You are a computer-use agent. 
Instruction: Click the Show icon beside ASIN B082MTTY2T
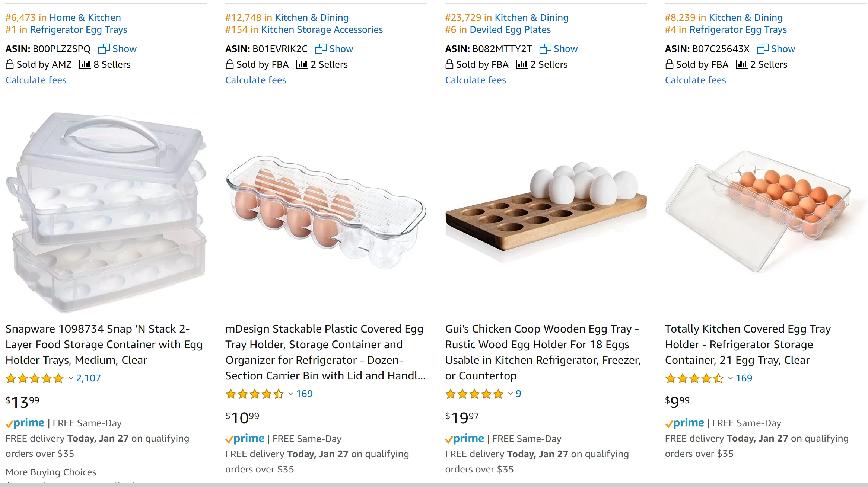(545, 49)
